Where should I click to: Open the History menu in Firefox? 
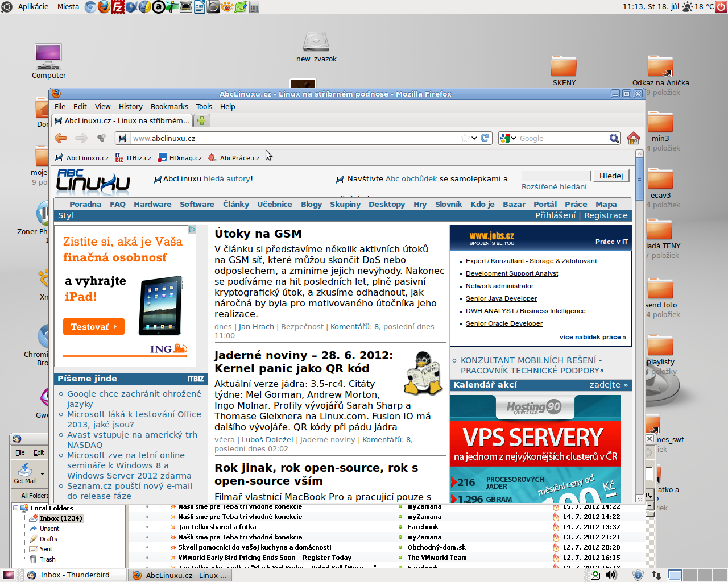pyautogui.click(x=130, y=106)
